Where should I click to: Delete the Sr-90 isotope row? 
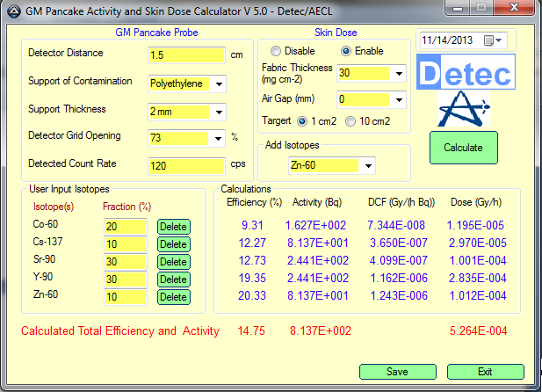(174, 262)
